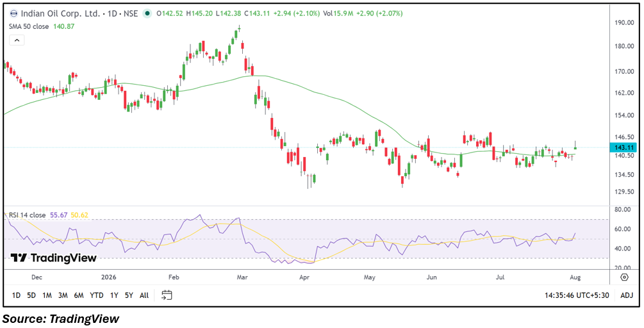
Task: Click the 60.00 RSI axis label
Action: 623,229
